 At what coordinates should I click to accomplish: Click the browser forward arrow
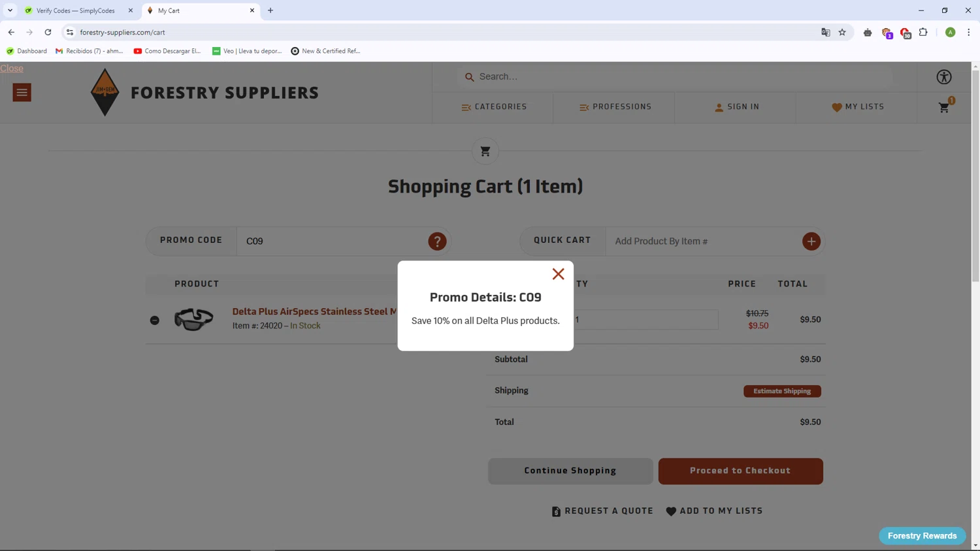click(x=29, y=32)
